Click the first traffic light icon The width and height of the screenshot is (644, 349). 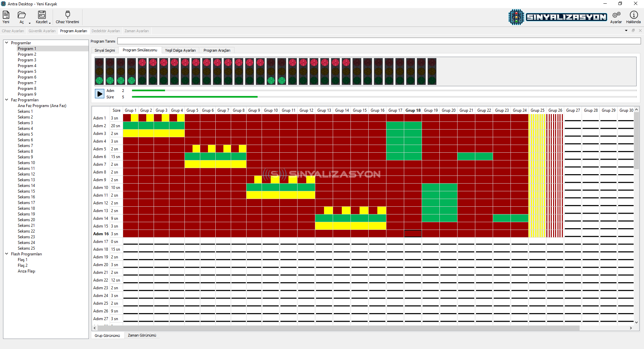click(99, 71)
